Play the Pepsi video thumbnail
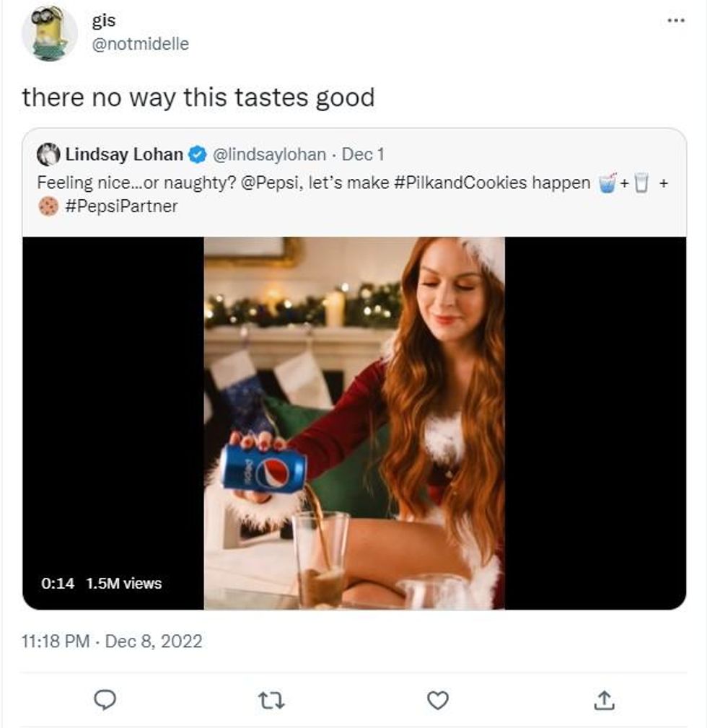 (x=353, y=423)
